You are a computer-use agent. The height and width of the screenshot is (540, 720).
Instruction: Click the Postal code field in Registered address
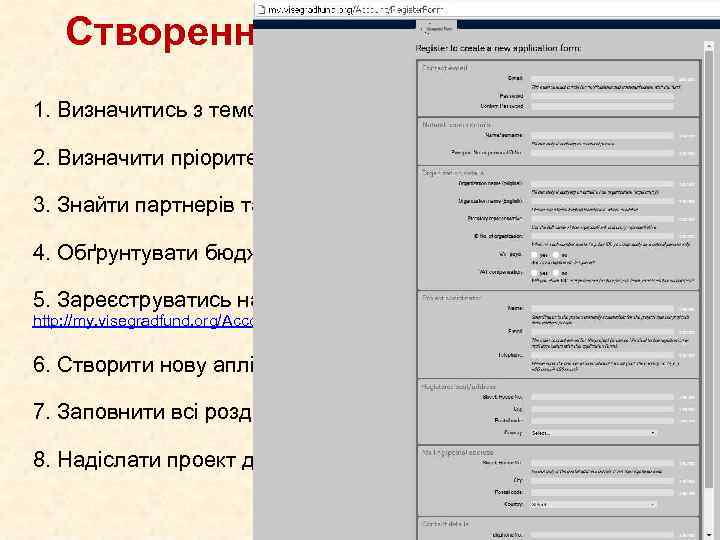coord(602,421)
